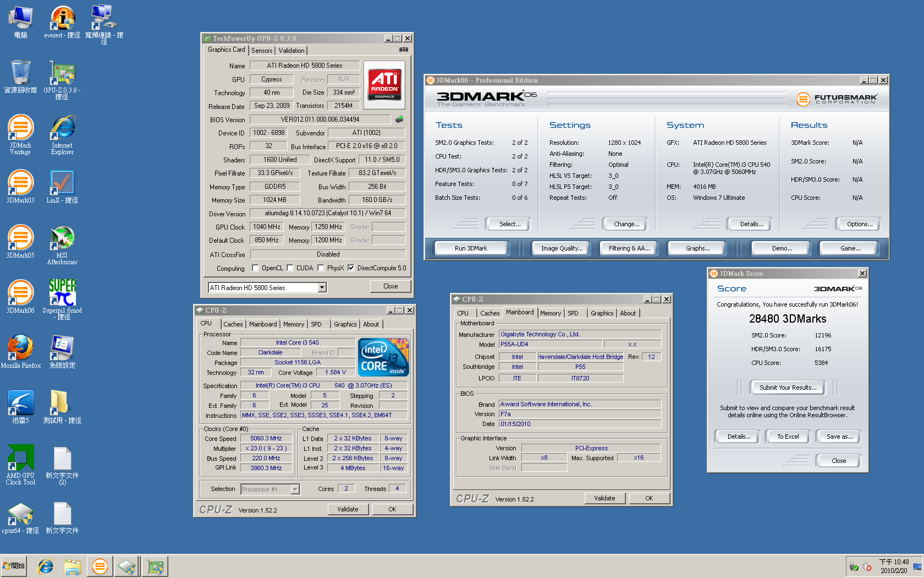
Task: Click Validate in the left CPU-Z window
Action: (x=348, y=509)
